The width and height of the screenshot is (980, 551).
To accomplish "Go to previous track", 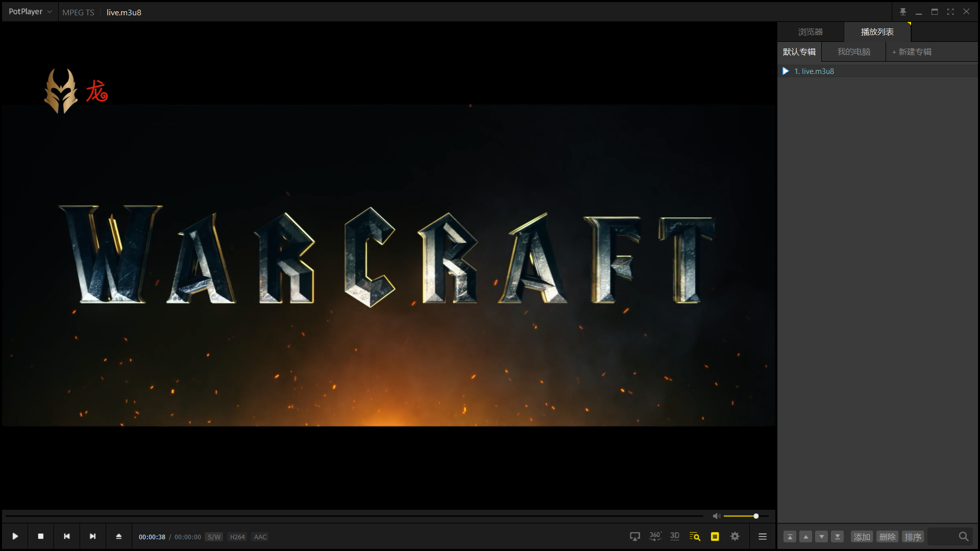I will (x=67, y=536).
